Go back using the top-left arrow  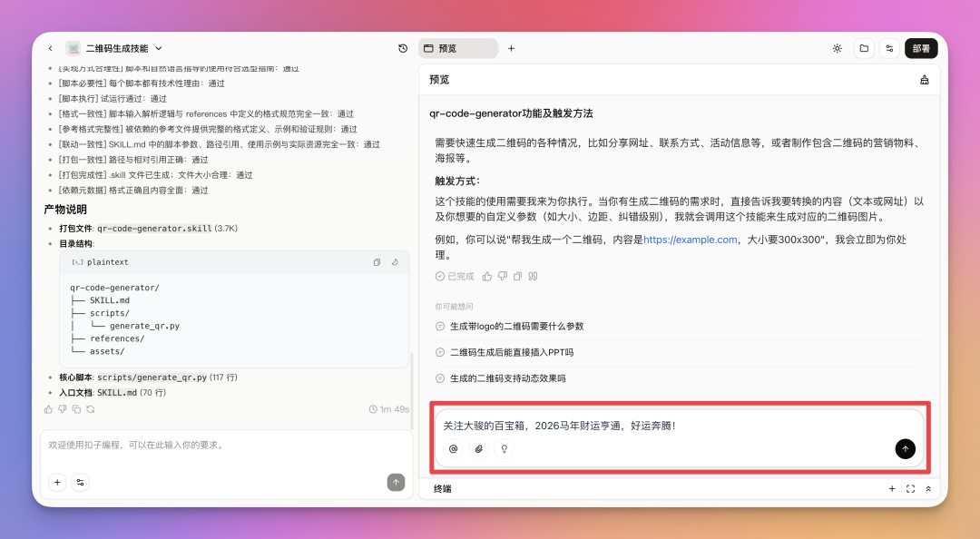click(50, 48)
